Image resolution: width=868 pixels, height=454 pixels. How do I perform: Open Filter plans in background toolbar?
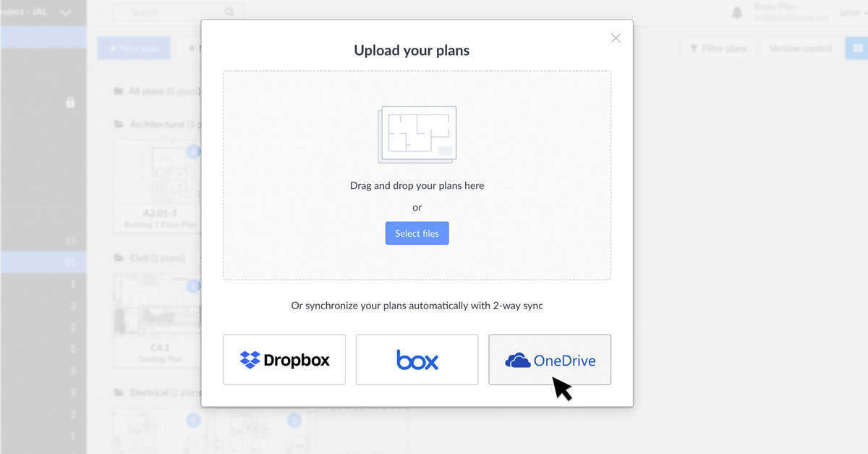point(718,49)
